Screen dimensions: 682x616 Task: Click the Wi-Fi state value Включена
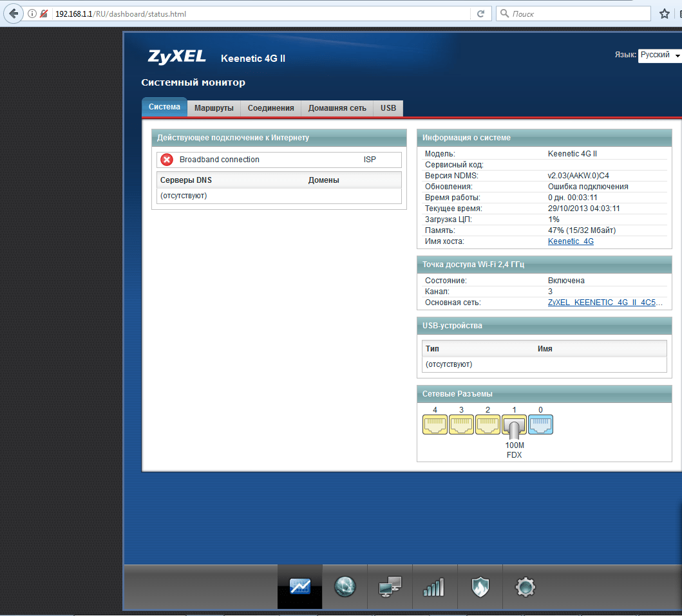tap(566, 281)
